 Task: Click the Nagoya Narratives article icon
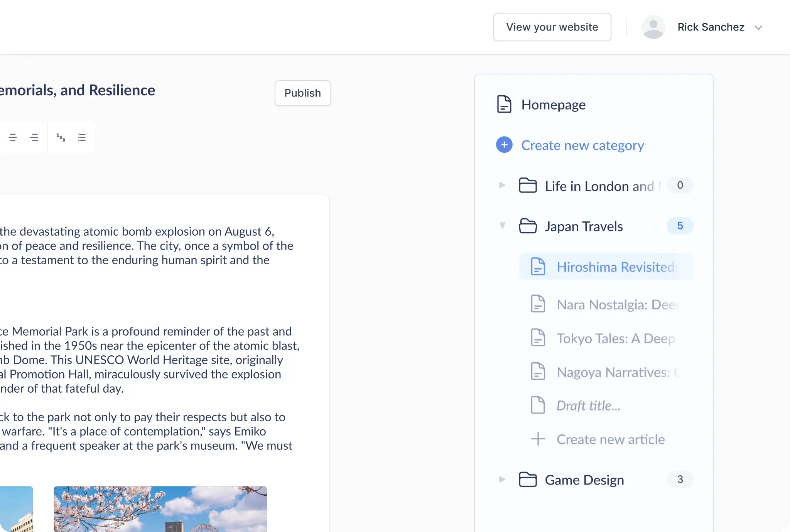[x=538, y=372]
